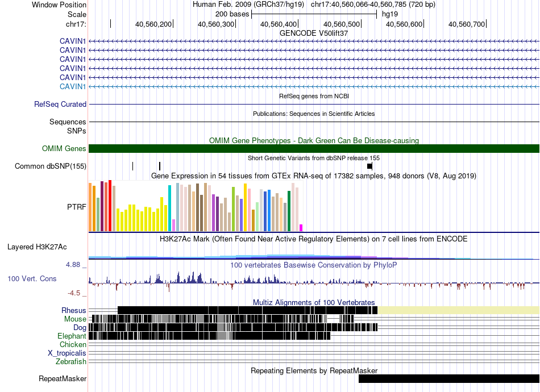Click the magenta bar in PTRF expression chart
The height and width of the screenshot is (392, 540).
tap(301, 228)
